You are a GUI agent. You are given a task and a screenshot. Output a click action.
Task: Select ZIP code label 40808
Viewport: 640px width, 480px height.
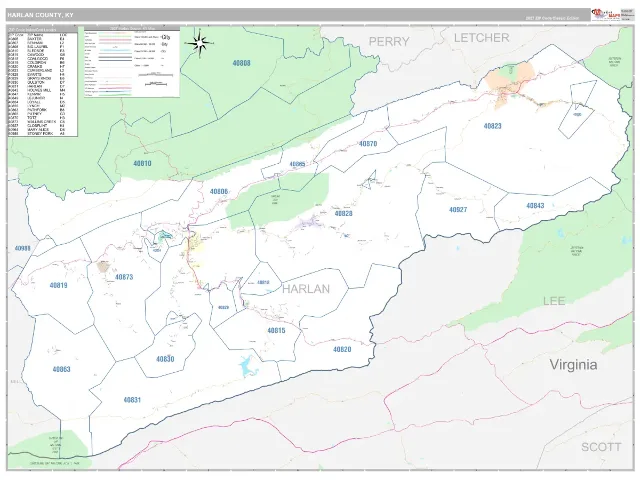point(241,63)
